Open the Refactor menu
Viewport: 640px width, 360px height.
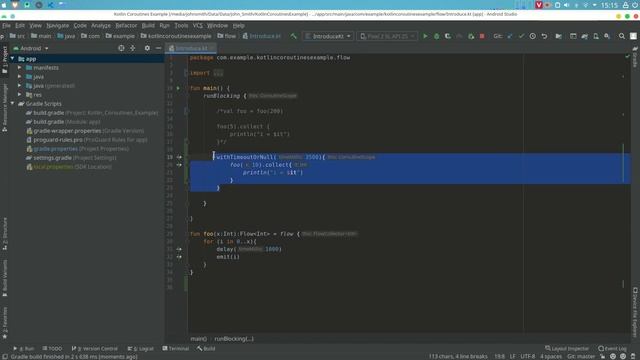(x=126, y=25)
